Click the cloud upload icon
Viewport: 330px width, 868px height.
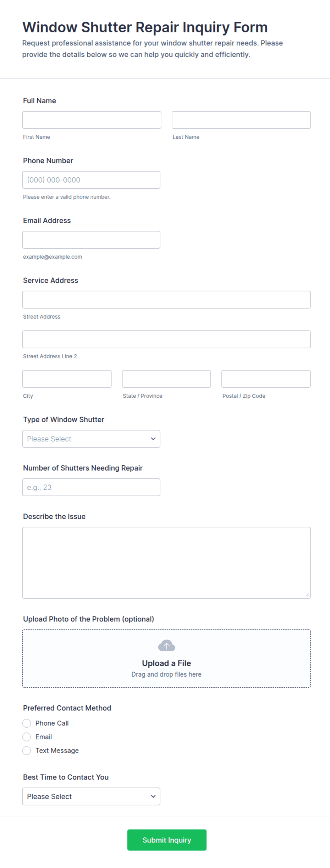point(166,645)
